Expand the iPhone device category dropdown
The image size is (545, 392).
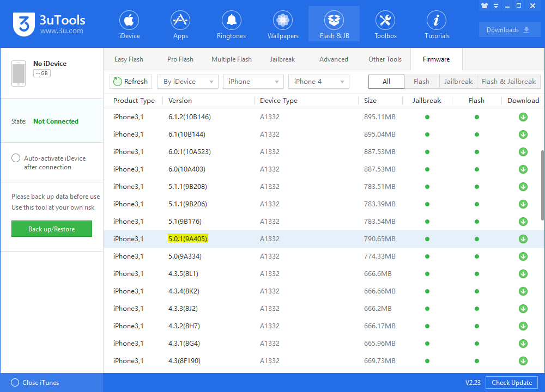[253, 82]
